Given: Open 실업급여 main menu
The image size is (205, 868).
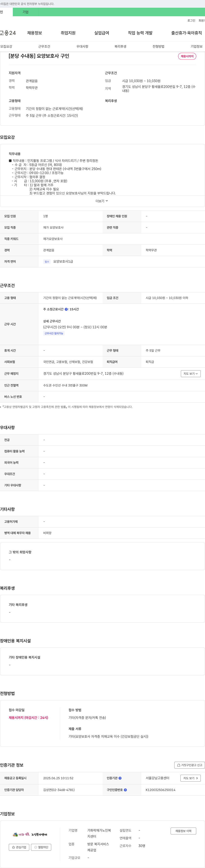Looking at the screenshot, I should click(102, 33).
